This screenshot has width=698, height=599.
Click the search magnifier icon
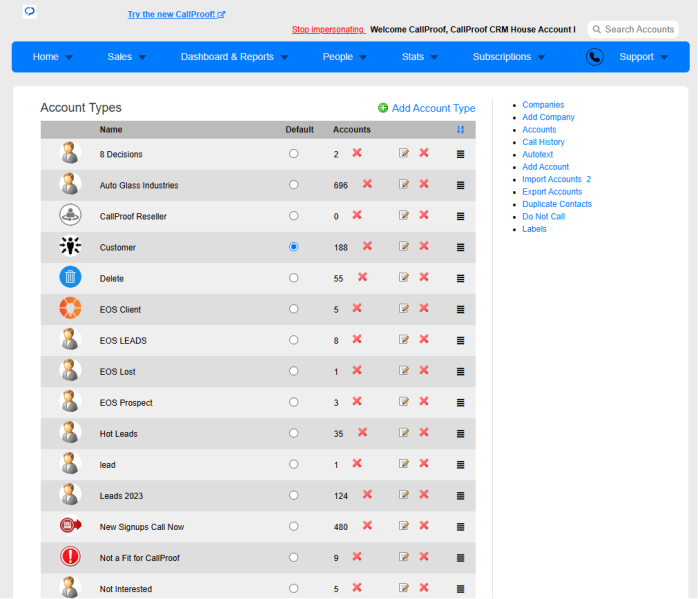(597, 29)
